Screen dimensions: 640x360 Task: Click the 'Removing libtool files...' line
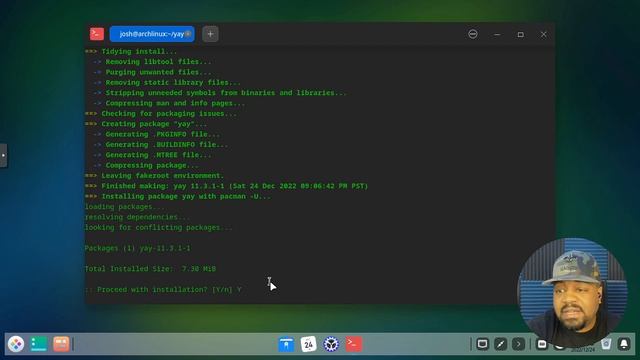point(152,62)
